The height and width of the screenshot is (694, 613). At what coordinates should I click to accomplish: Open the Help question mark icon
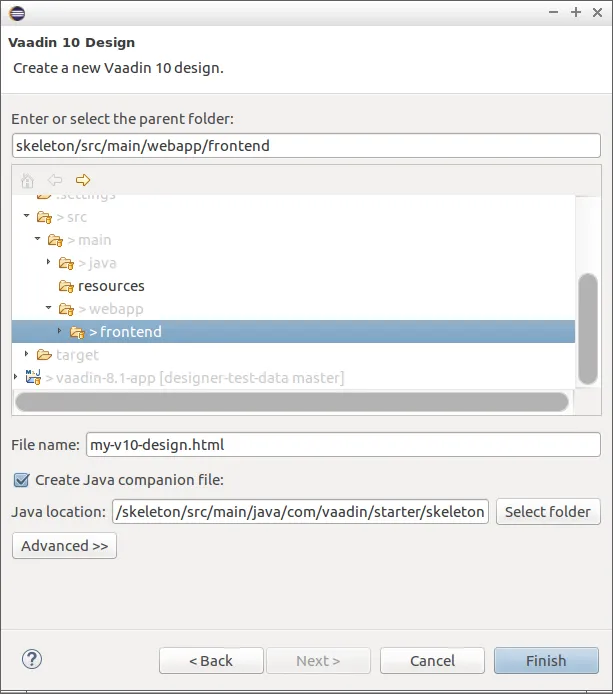tap(32, 659)
